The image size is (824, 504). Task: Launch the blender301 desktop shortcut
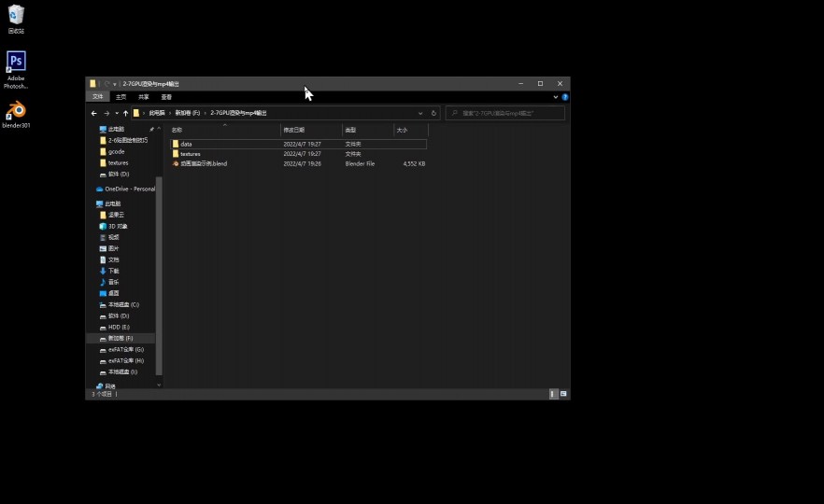tap(16, 115)
